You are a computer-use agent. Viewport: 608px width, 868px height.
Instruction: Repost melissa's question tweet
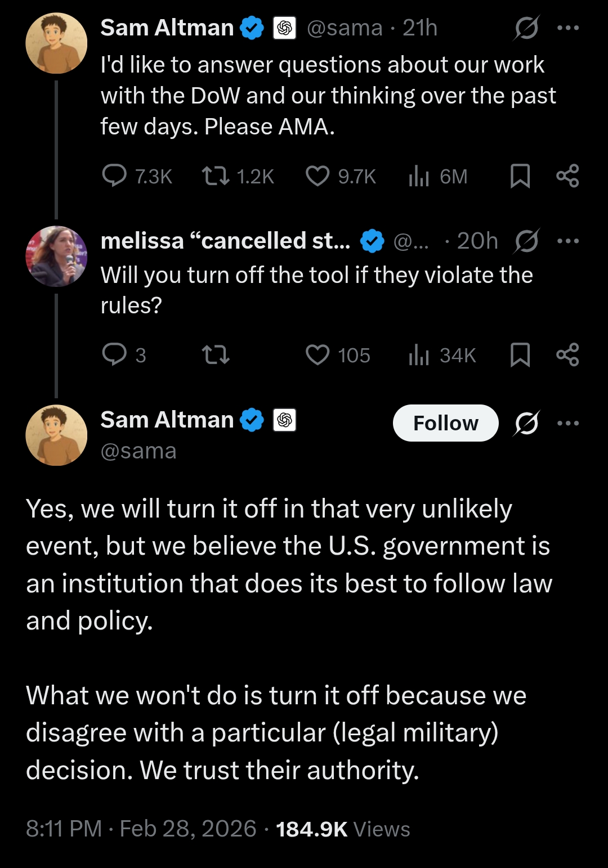pyautogui.click(x=216, y=355)
